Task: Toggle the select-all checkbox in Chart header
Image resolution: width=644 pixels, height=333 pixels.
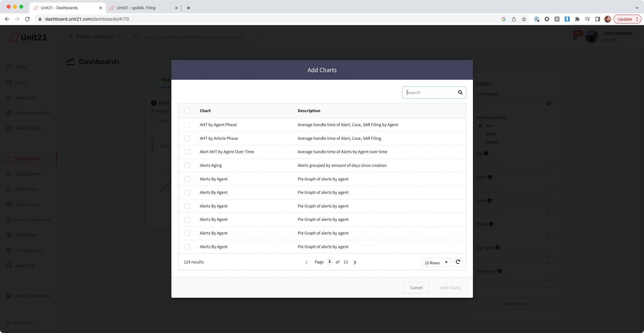Action: 188,111
